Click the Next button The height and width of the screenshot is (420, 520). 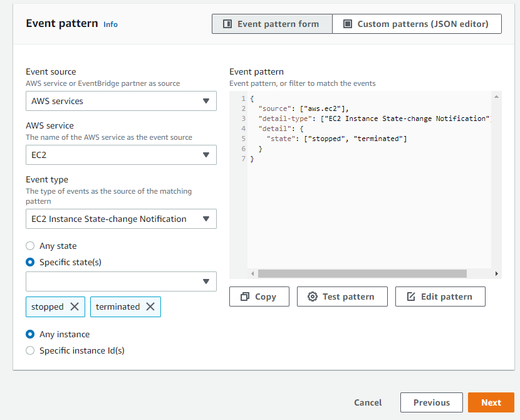tap(491, 402)
